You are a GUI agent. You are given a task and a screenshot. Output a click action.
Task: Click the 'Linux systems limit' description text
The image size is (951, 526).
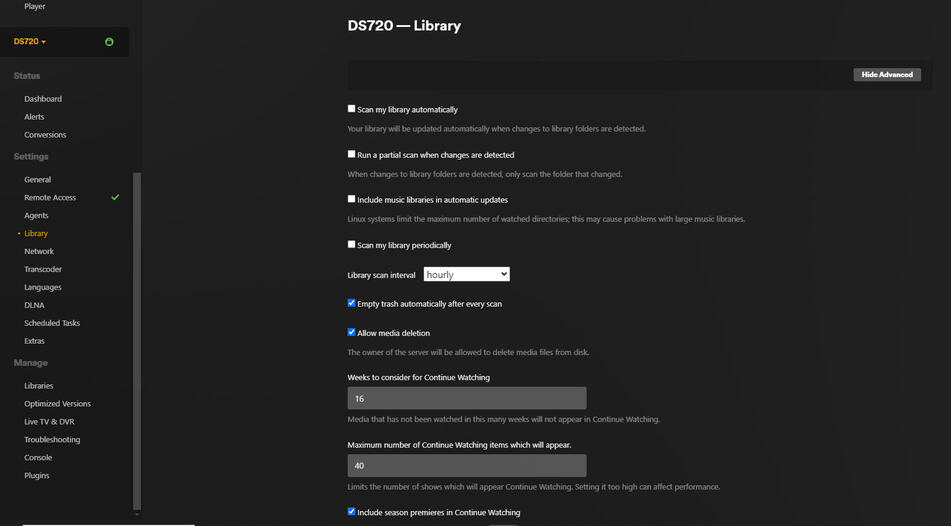point(546,219)
